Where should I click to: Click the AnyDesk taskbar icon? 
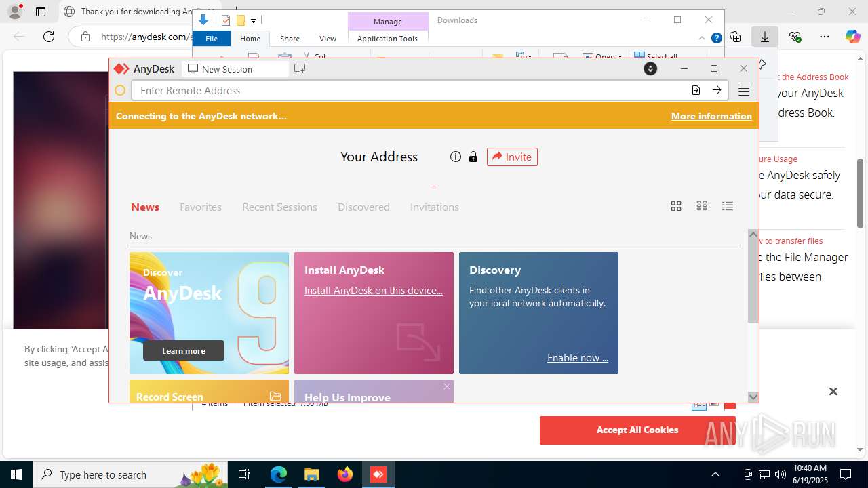378,474
